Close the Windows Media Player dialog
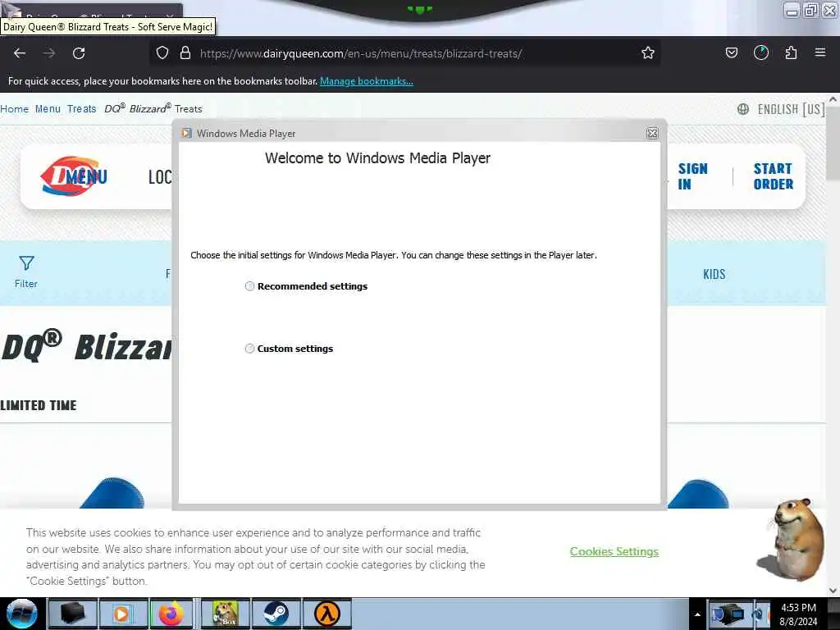The width and height of the screenshot is (840, 630). click(652, 134)
